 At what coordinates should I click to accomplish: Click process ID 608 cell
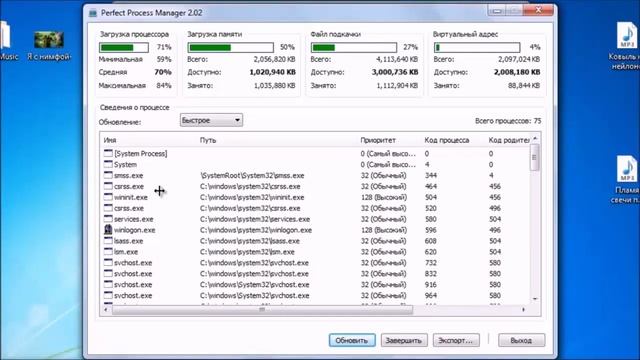pyautogui.click(x=431, y=241)
